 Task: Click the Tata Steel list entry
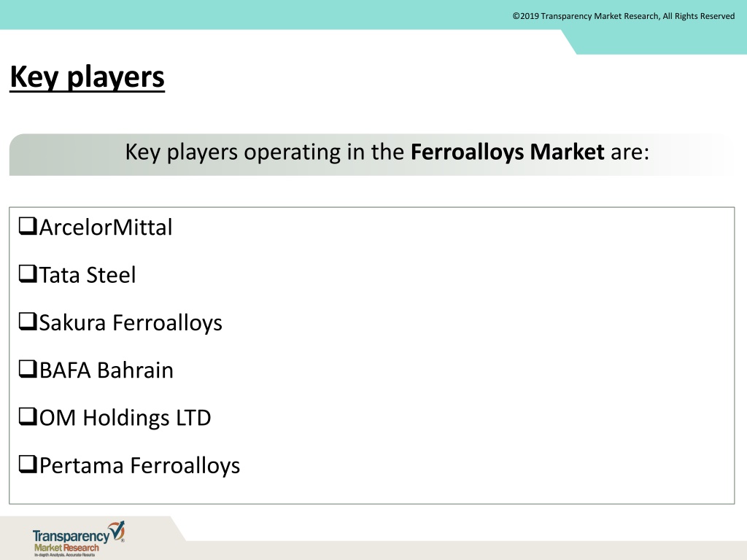88,275
